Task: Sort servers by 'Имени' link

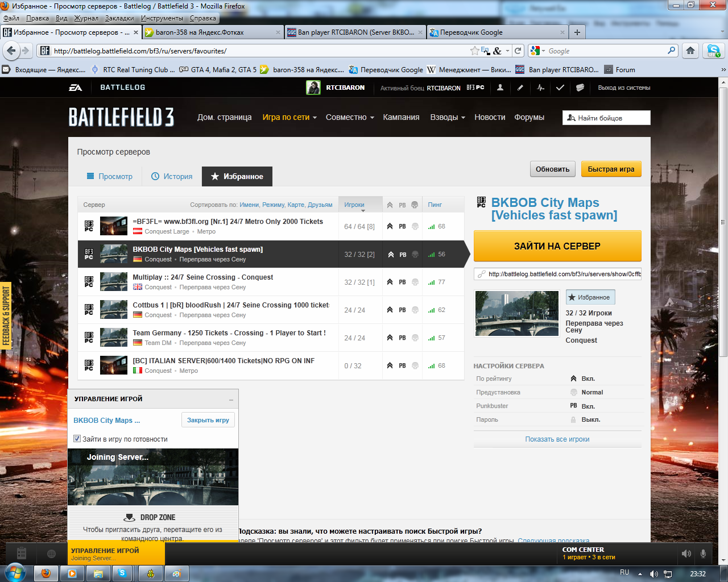Action: (x=249, y=205)
